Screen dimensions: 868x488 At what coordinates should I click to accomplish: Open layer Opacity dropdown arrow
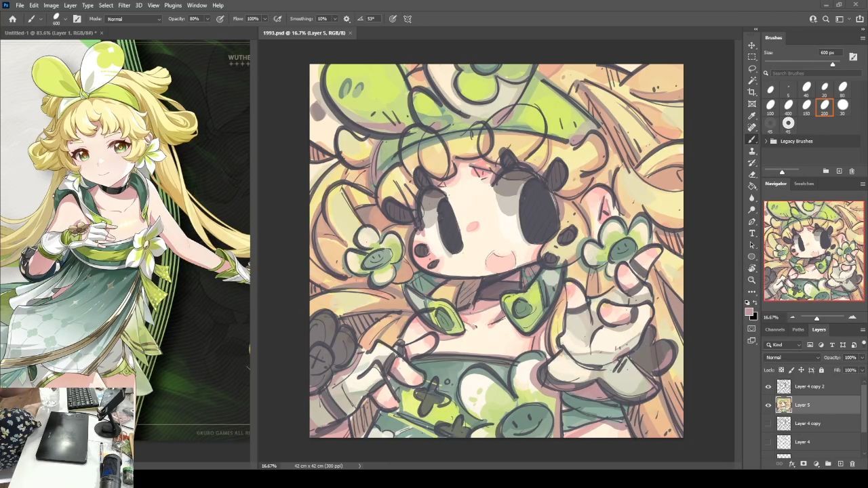point(862,357)
